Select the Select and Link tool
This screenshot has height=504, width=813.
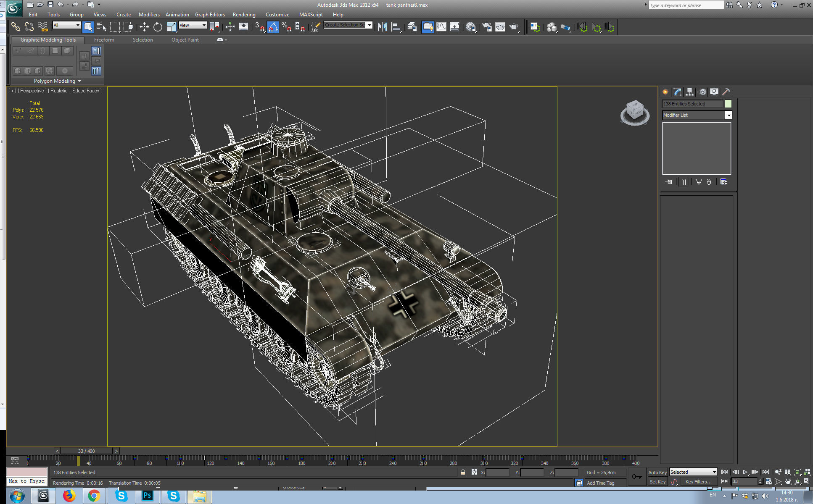pos(16,27)
